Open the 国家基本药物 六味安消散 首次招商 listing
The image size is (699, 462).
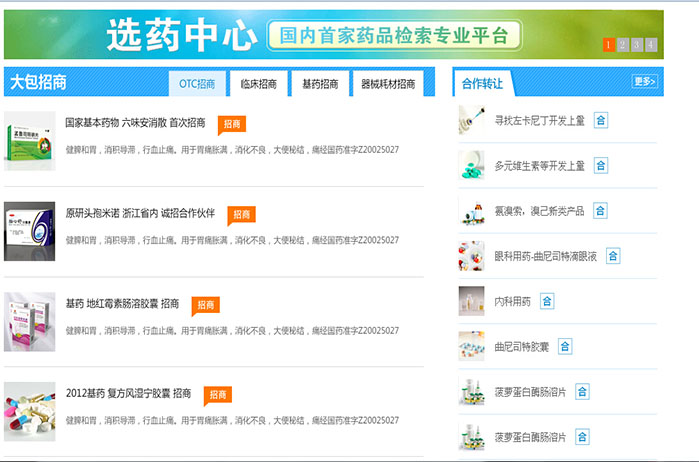coord(135,123)
